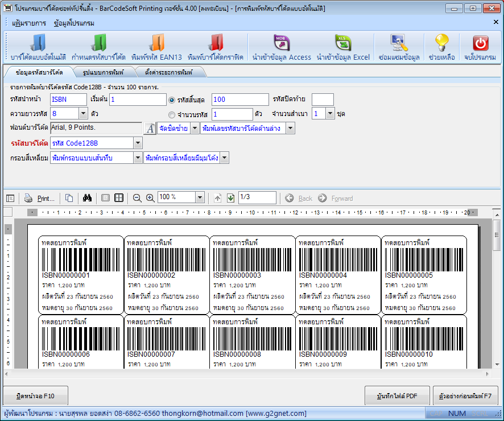Image resolution: width=504 pixels, height=421 pixels.
Task: Zoom out with the magnifier minus icon
Action: tap(137, 198)
